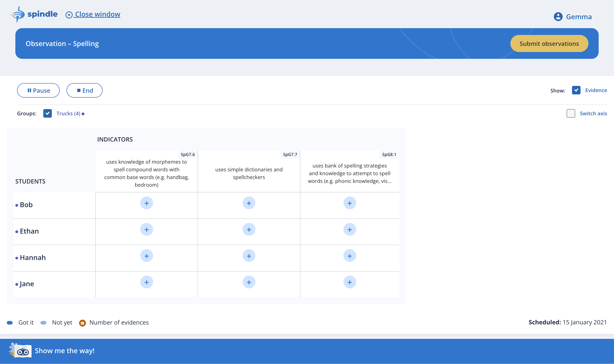Pause the observation session
The height and width of the screenshot is (364, 614).
coord(38,91)
